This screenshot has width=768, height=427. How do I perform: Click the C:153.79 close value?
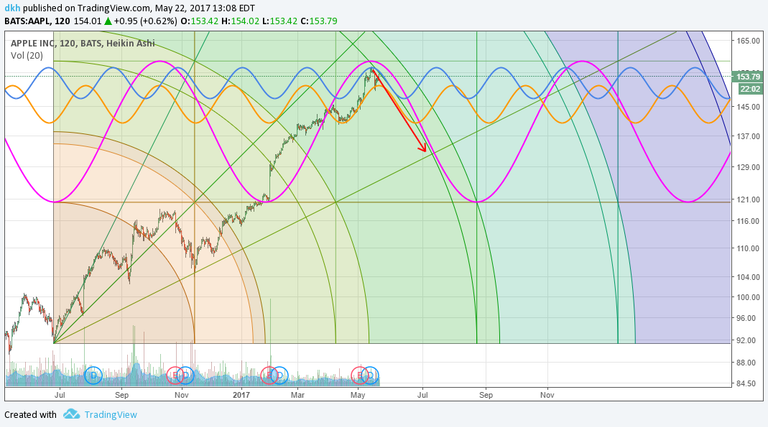(319, 21)
